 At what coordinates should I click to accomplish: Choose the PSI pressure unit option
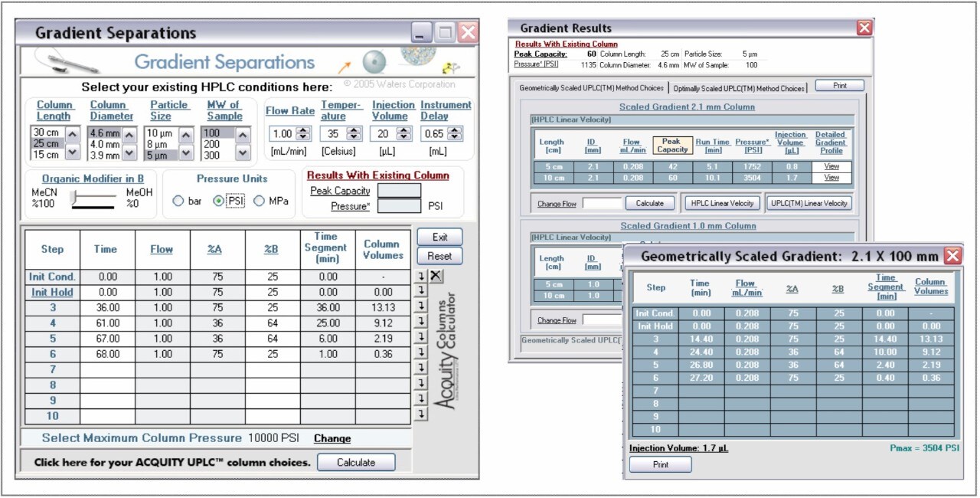(218, 201)
